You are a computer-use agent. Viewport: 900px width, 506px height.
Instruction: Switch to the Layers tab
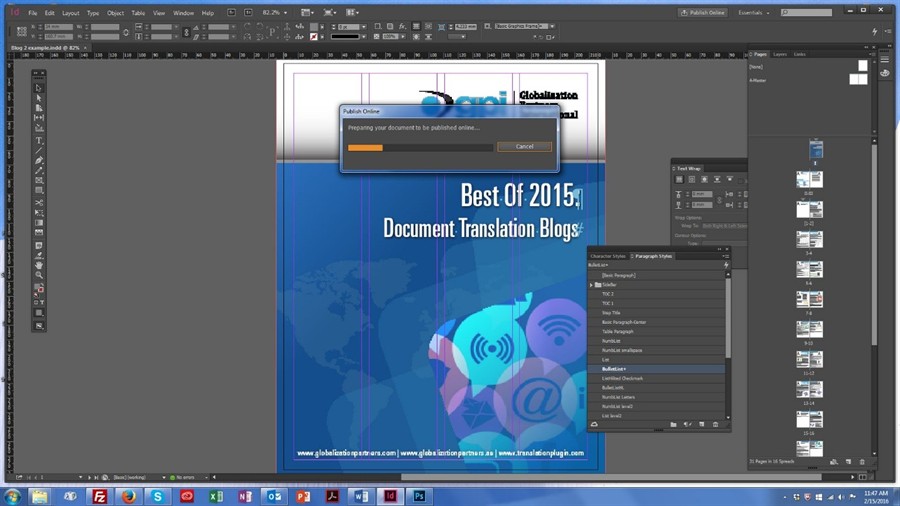(779, 54)
